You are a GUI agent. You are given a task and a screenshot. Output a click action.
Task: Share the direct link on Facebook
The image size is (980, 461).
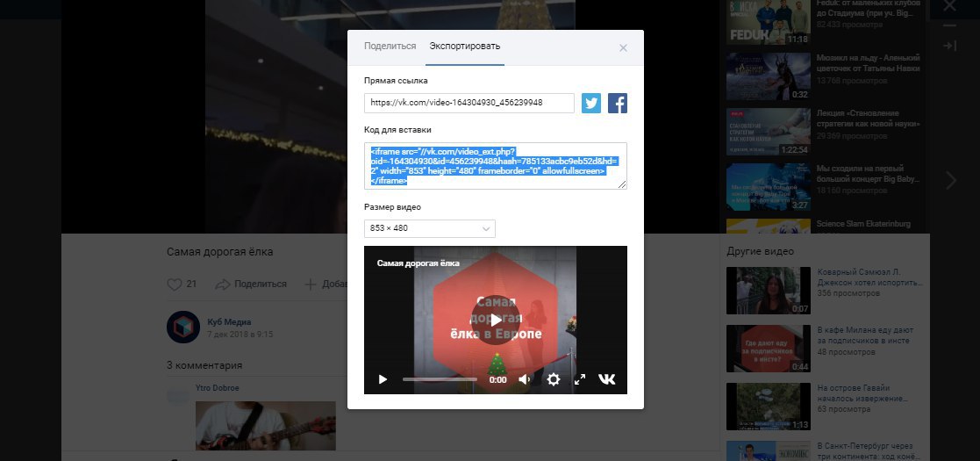(618, 104)
